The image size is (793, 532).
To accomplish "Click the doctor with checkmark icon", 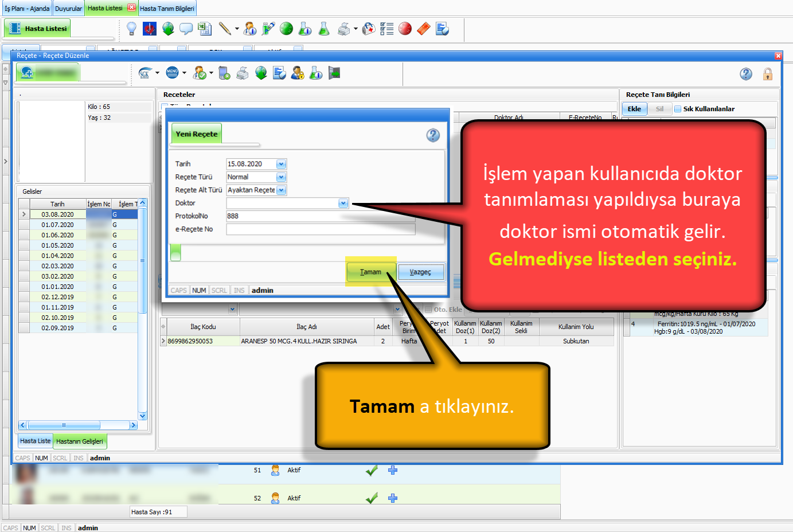I will [x=200, y=73].
